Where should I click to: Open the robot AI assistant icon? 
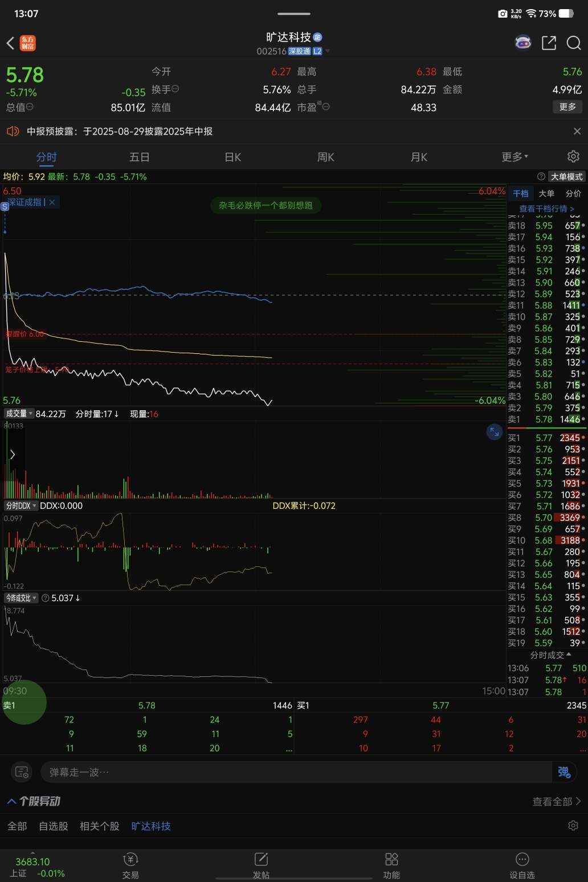523,43
